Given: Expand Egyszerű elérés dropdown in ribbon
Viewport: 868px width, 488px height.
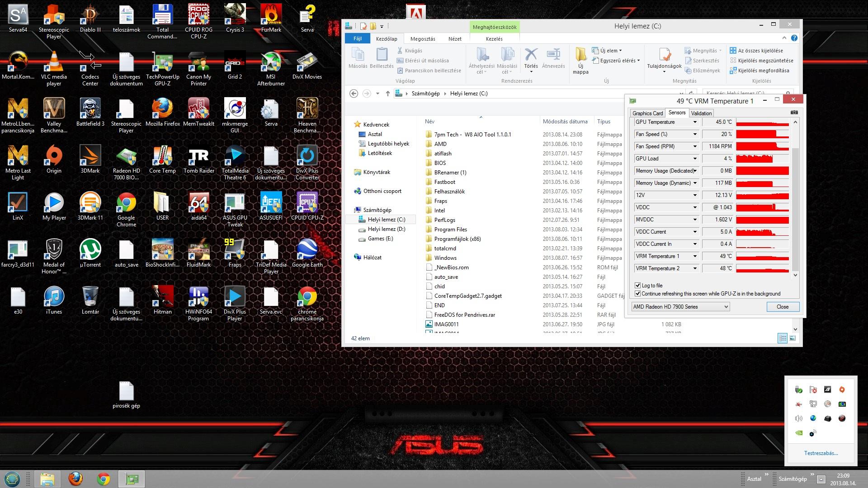Looking at the screenshot, I should click(x=616, y=61).
